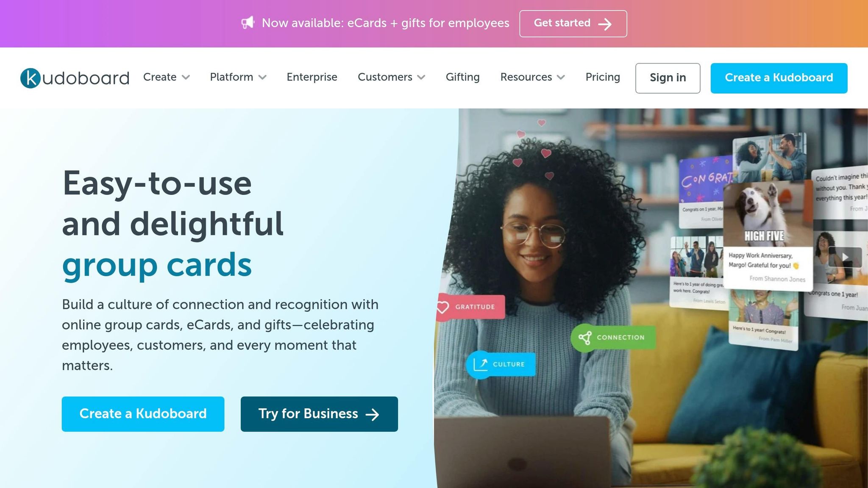Click the Sign in button

[x=668, y=78]
